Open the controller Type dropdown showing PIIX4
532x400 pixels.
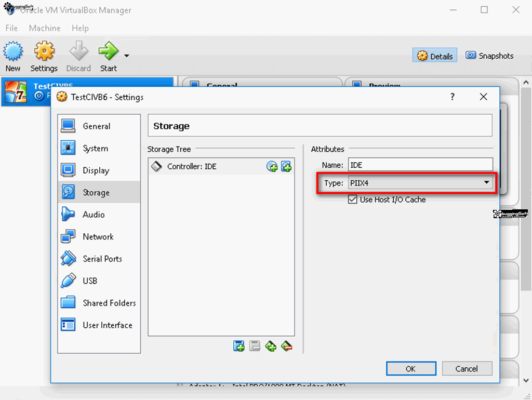pos(420,183)
